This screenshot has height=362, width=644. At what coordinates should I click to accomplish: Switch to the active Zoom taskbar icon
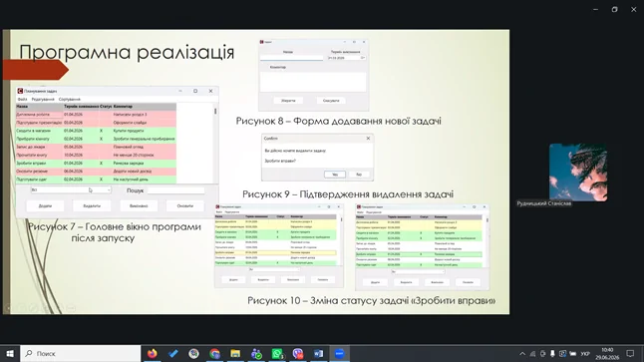tap(340, 353)
